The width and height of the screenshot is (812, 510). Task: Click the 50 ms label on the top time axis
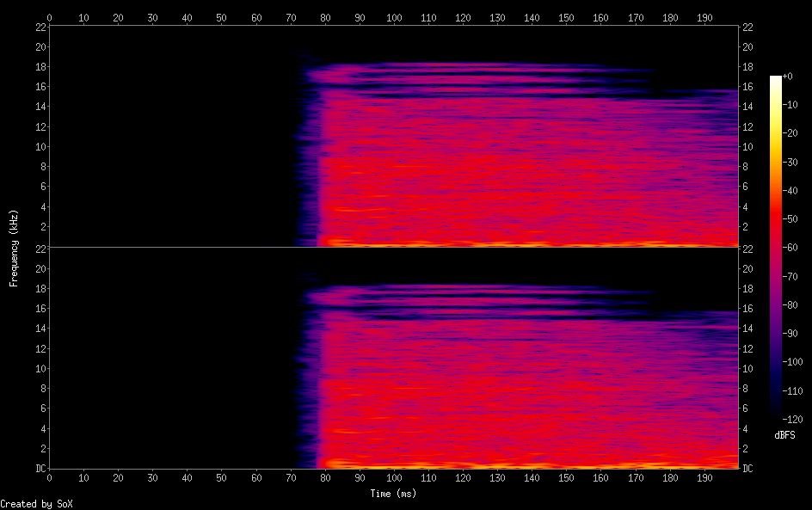point(221,16)
